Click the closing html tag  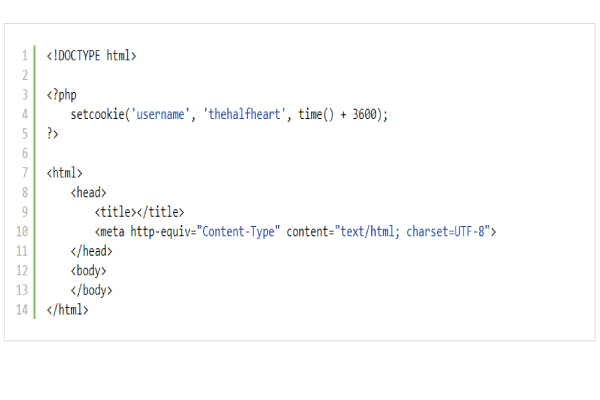(67, 310)
